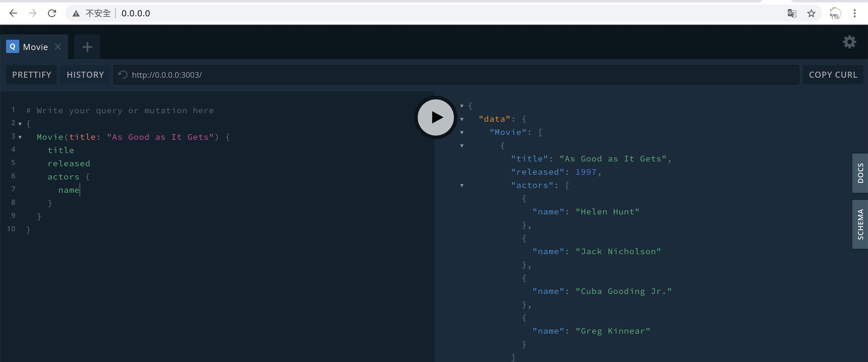Open the browser profile avatar
The height and width of the screenshot is (362, 868).
835,13
